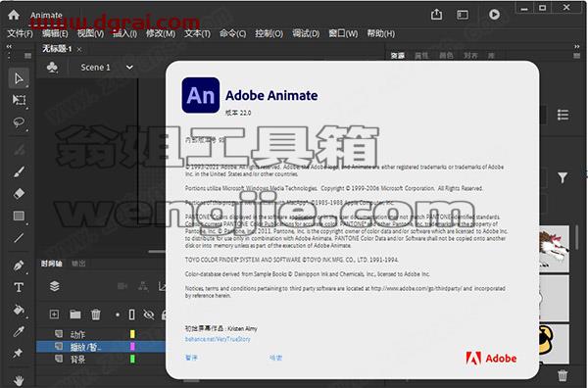Screen dimensions: 588x388
Task: Select the Free Transform tool
Action: 19,100
